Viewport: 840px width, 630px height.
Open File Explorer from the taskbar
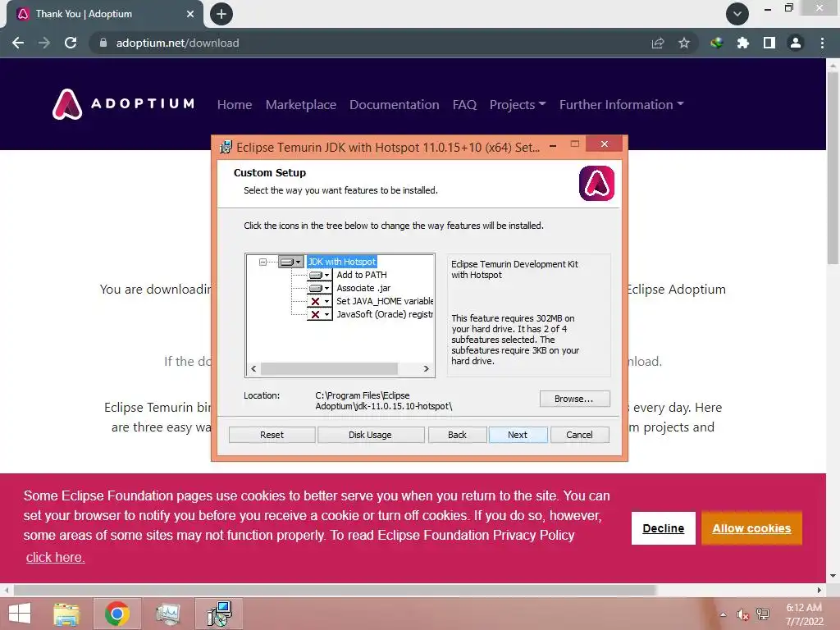pos(66,614)
